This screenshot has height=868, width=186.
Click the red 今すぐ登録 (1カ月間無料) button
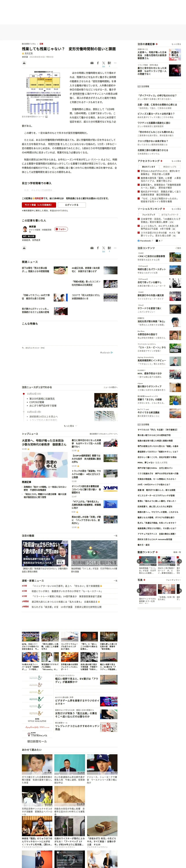click(39, 205)
